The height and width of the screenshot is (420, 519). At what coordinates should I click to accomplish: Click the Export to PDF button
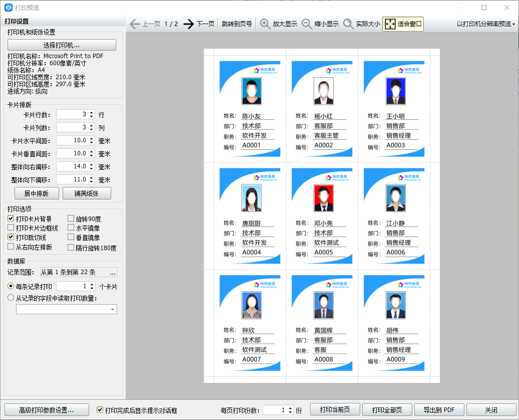pyautogui.click(x=439, y=409)
